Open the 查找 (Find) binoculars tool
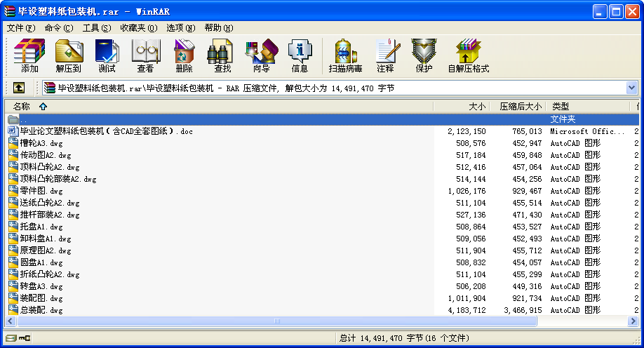Screen dimensions: 644x348 222,56
